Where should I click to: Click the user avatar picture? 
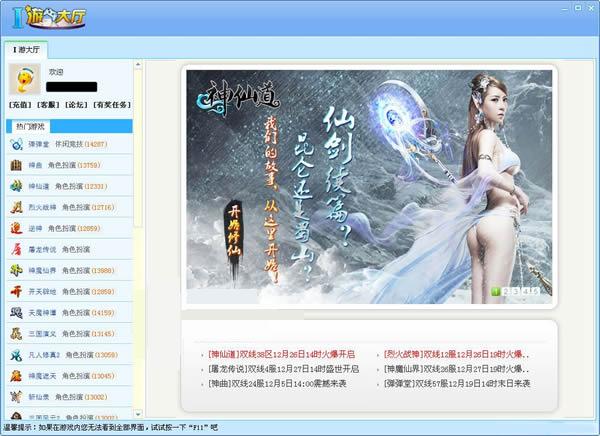point(24,79)
